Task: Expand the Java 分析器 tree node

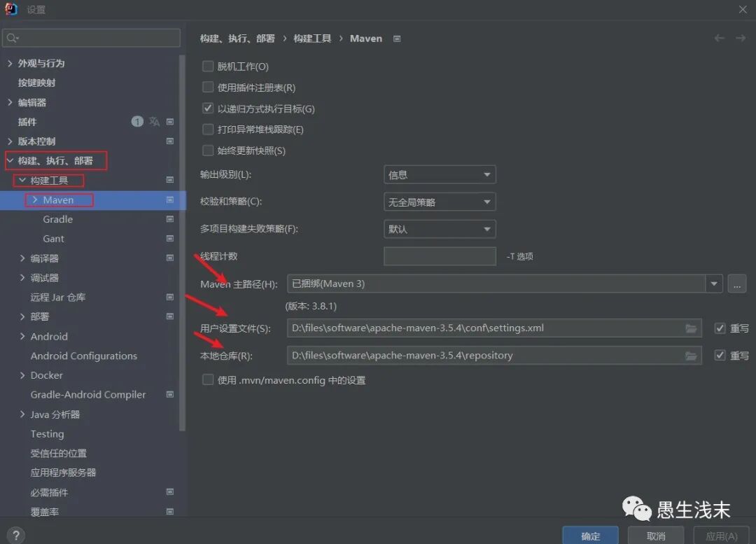Action: (x=22, y=414)
